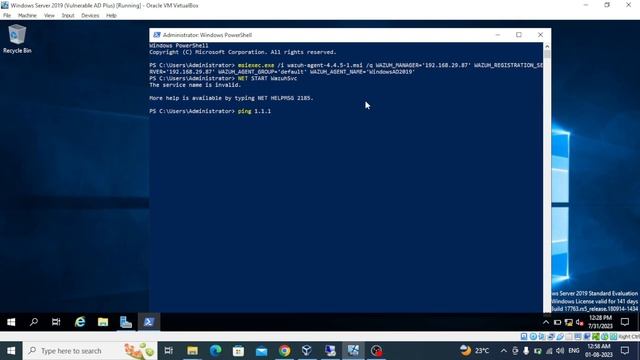Click the microphone icon in host tray

(526, 351)
